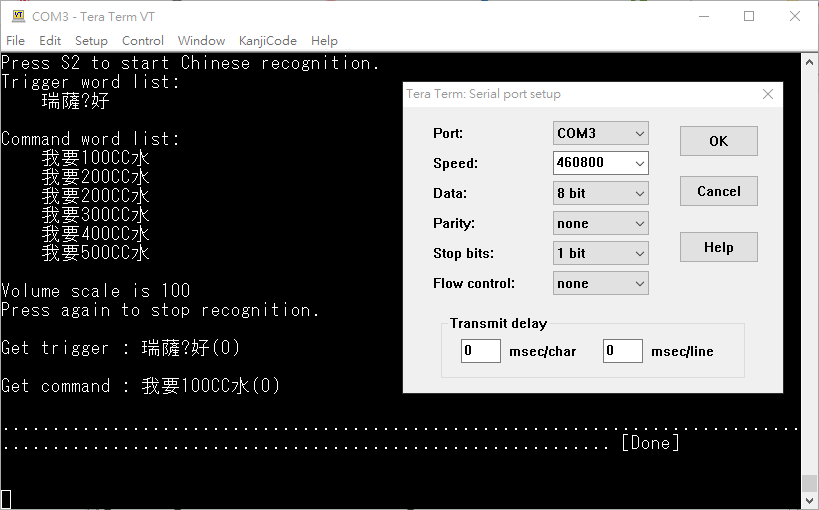Click Cancel in Serial port setup
This screenshot has width=819, height=510.
[719, 191]
